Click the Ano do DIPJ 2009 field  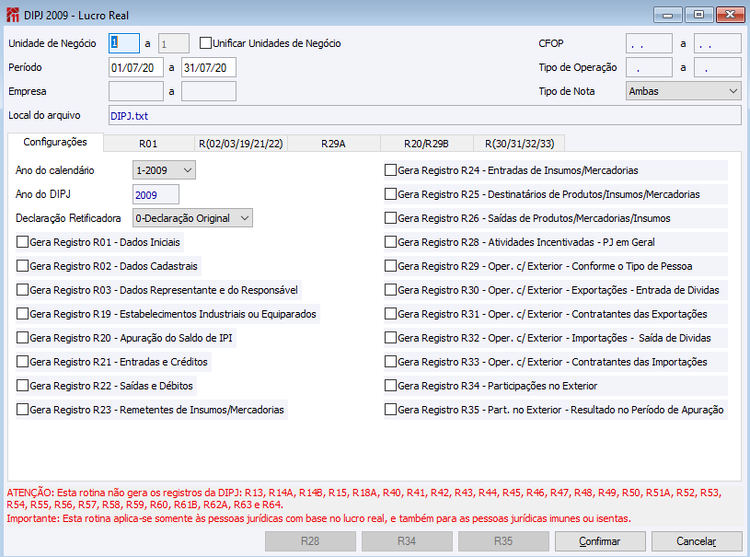pos(156,194)
